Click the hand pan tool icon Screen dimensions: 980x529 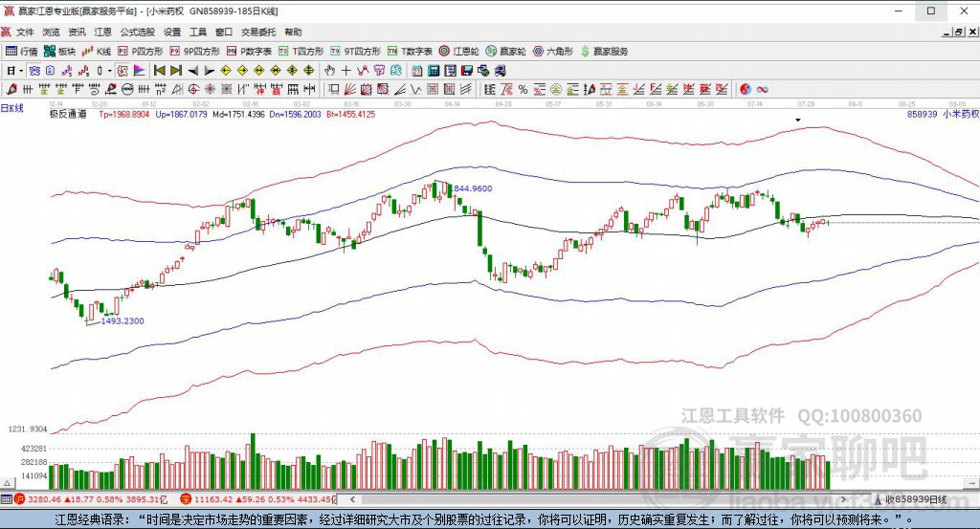click(329, 71)
